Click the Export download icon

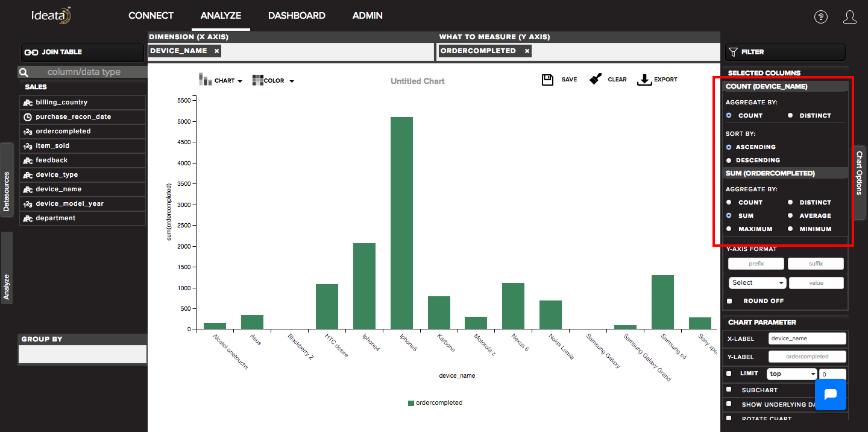coord(645,80)
